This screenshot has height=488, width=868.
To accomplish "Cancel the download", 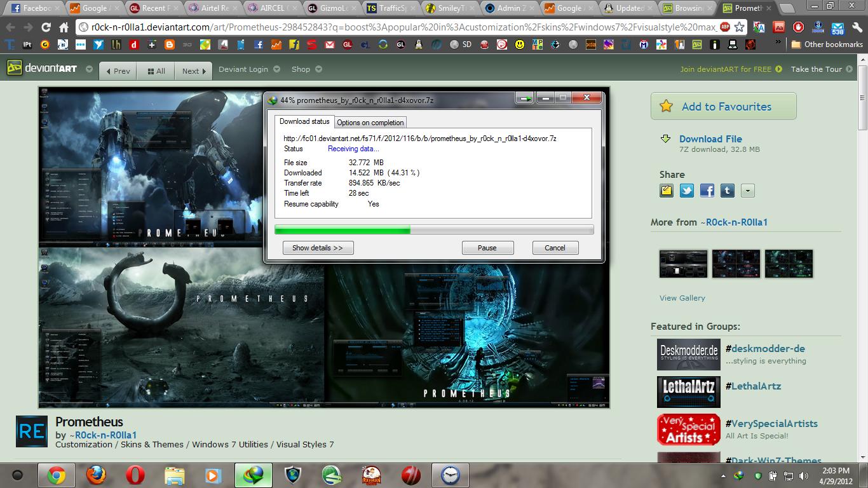I will tap(555, 248).
